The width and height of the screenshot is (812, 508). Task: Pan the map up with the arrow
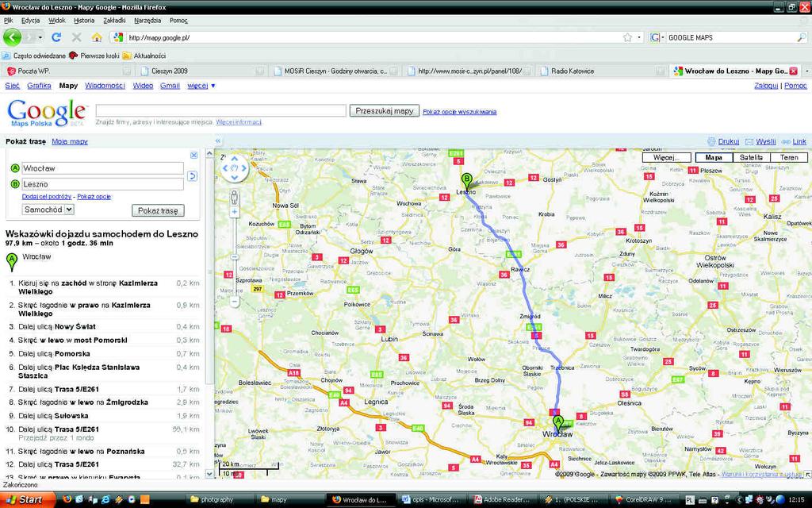(235, 159)
